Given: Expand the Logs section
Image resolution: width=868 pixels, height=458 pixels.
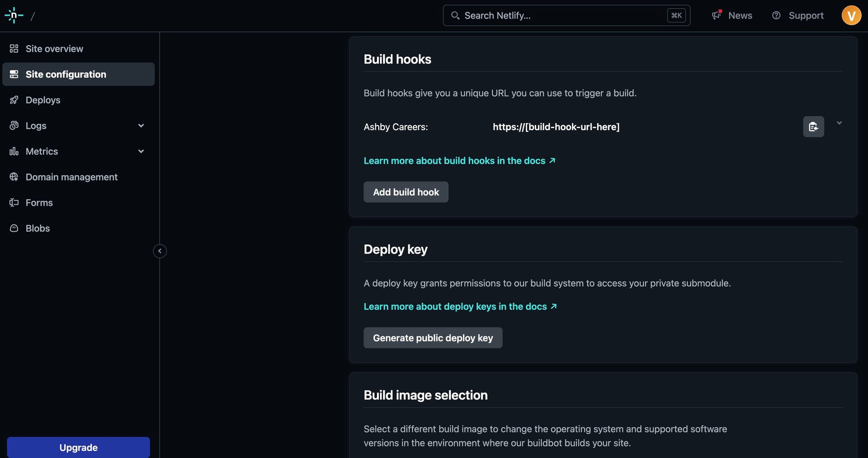Looking at the screenshot, I should (x=141, y=126).
